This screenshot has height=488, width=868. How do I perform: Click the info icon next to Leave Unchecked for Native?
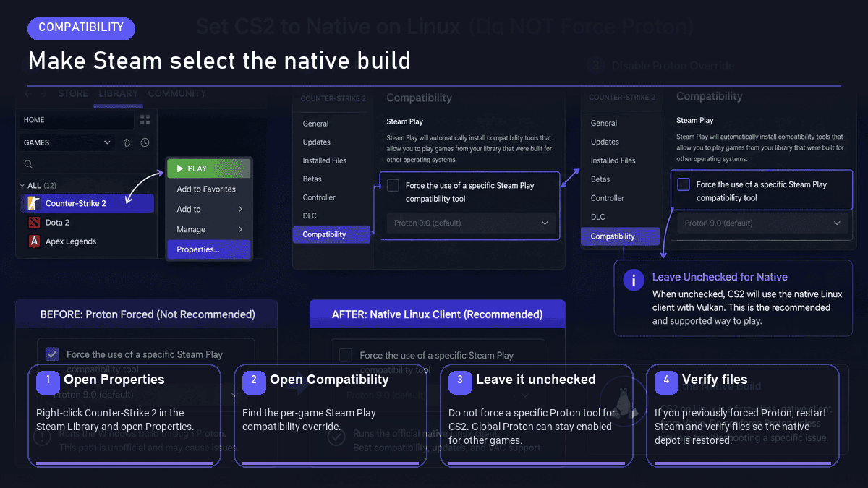[x=634, y=281]
